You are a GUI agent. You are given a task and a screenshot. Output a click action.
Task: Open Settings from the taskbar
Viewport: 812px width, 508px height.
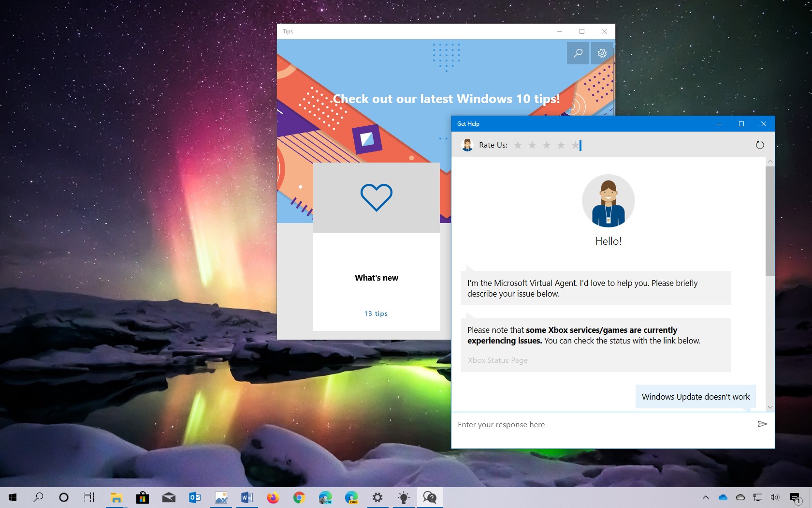point(377,497)
